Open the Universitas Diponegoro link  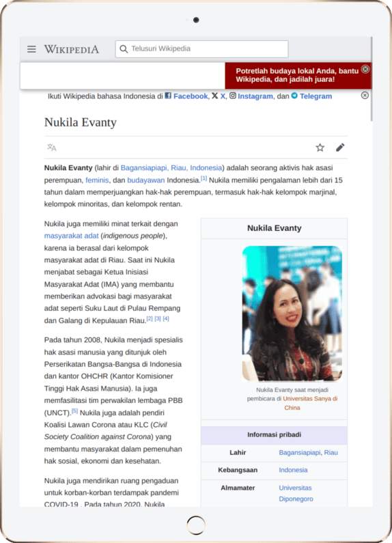click(x=296, y=493)
